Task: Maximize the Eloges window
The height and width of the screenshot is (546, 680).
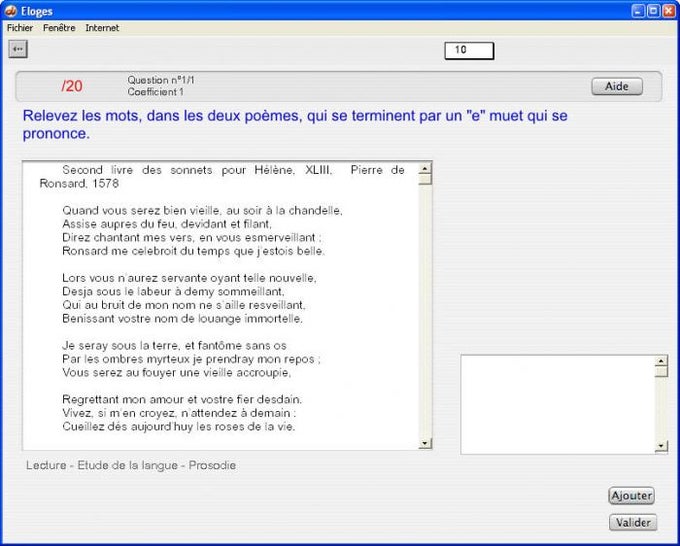Action: (x=654, y=11)
